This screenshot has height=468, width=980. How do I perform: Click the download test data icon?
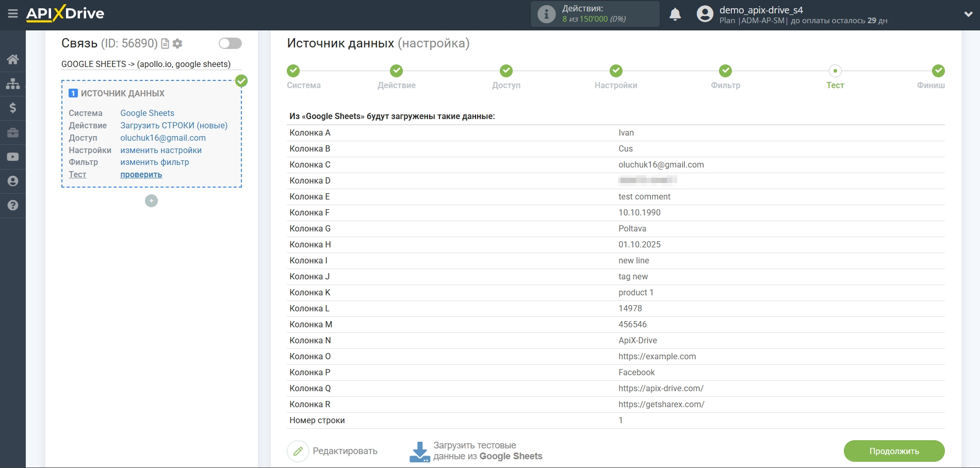click(419, 452)
